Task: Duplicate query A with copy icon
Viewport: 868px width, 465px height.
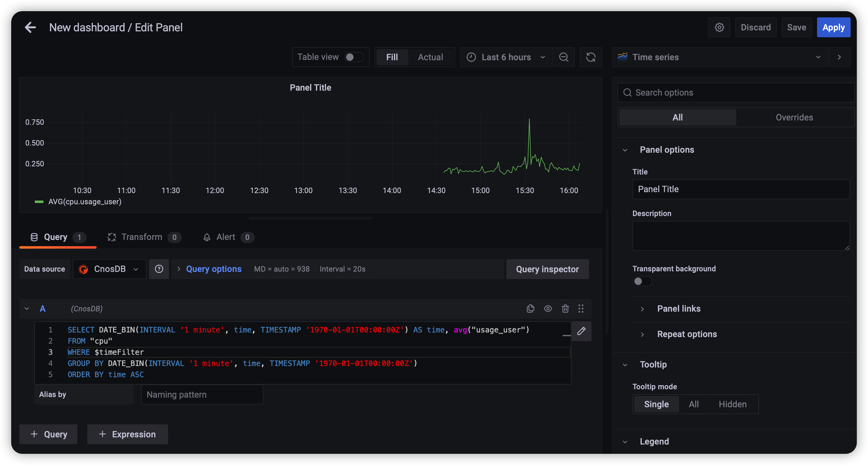Action: [x=530, y=309]
